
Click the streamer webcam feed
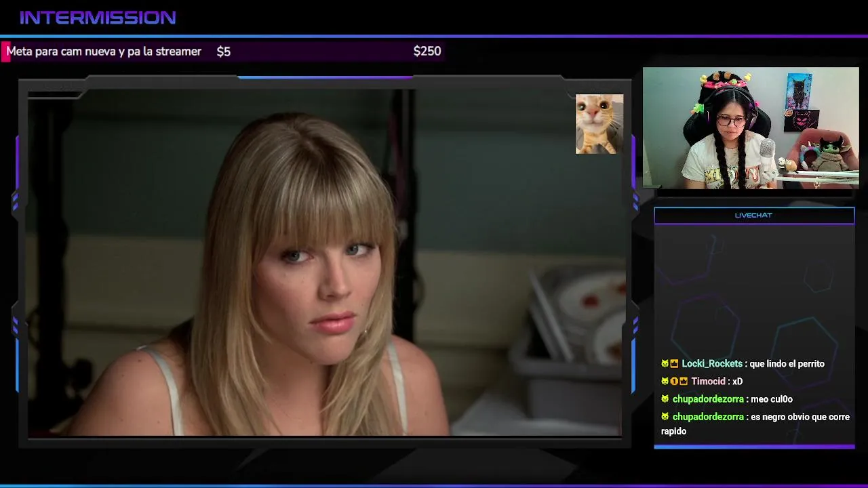[x=751, y=127]
